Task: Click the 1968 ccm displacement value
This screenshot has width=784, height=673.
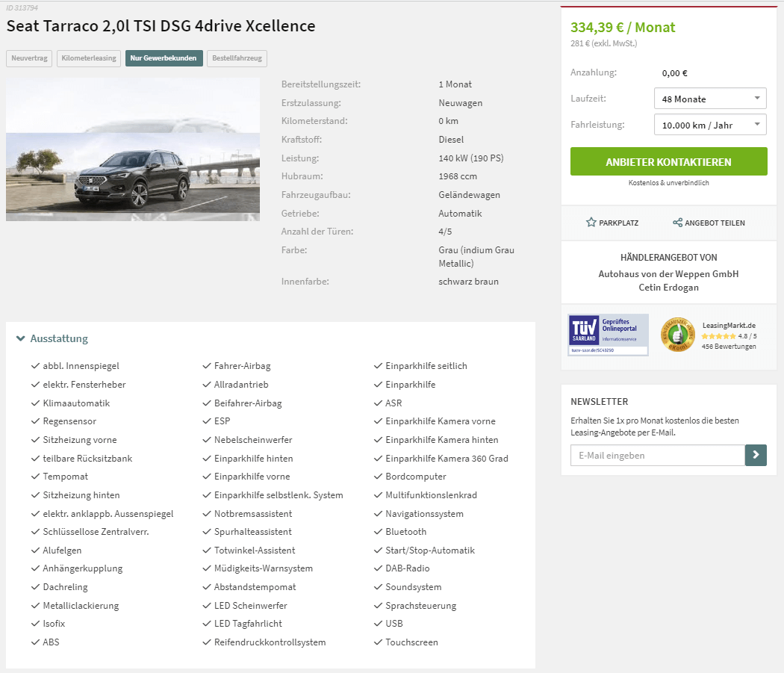Action: [x=458, y=176]
